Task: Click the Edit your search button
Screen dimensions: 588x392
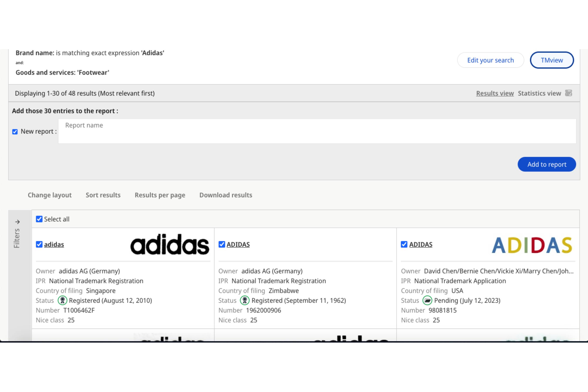Action: (490, 60)
